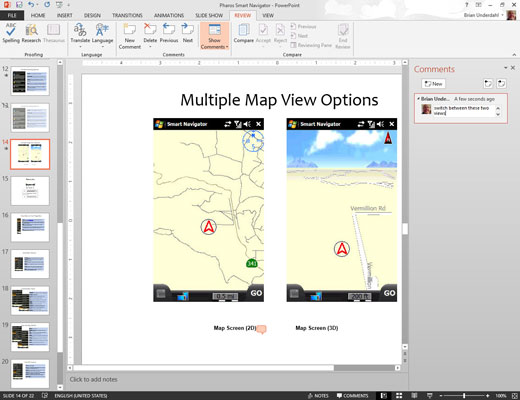Image resolution: width=520 pixels, height=400 pixels.
Task: Toggle the Show Comments button
Action: [x=214, y=36]
